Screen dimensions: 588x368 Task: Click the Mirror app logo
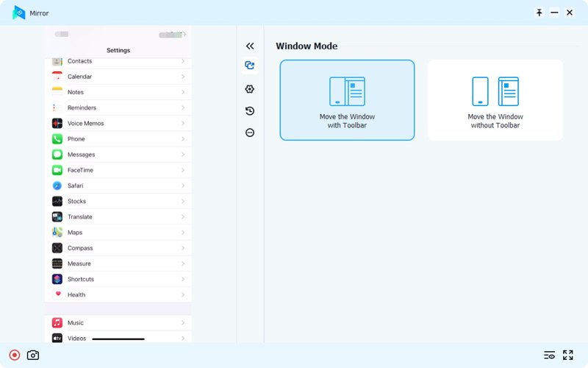18,13
